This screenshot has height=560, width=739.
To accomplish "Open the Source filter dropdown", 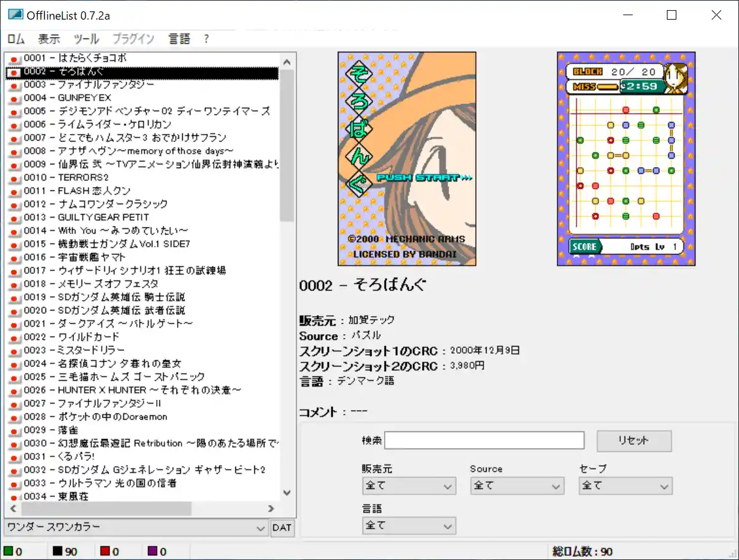I will (x=517, y=486).
